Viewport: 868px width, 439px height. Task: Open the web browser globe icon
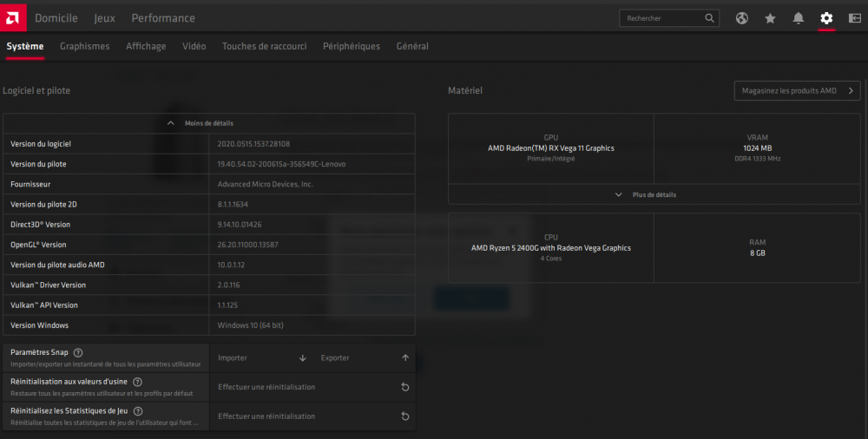pos(742,18)
